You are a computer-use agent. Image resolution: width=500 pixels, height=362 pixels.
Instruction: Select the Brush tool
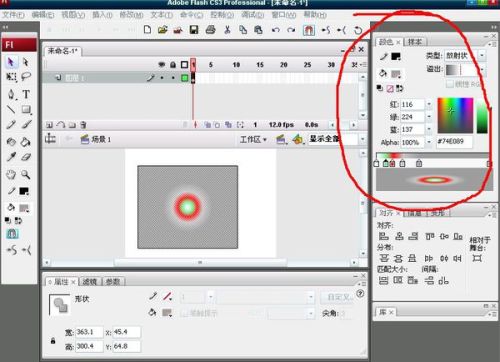26,125
